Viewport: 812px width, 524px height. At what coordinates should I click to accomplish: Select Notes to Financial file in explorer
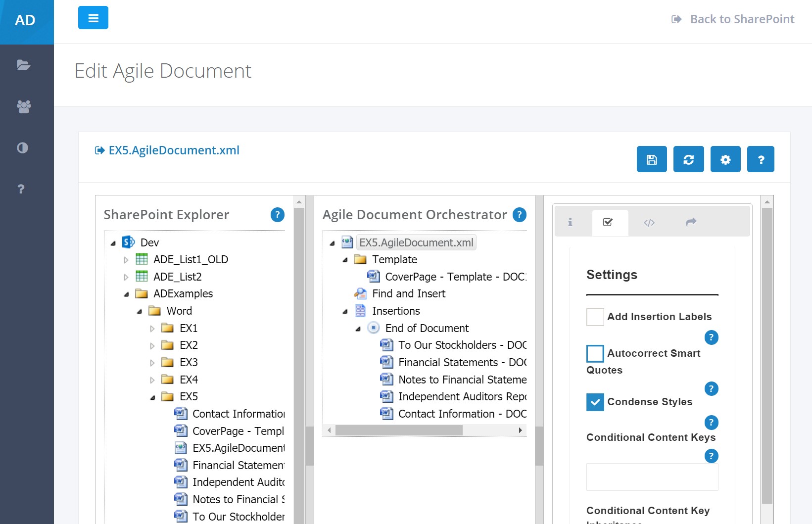pos(239,500)
